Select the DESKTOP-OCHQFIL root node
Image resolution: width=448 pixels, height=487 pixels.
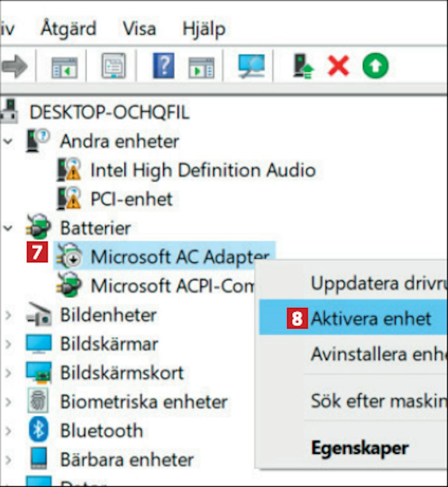pos(109,113)
